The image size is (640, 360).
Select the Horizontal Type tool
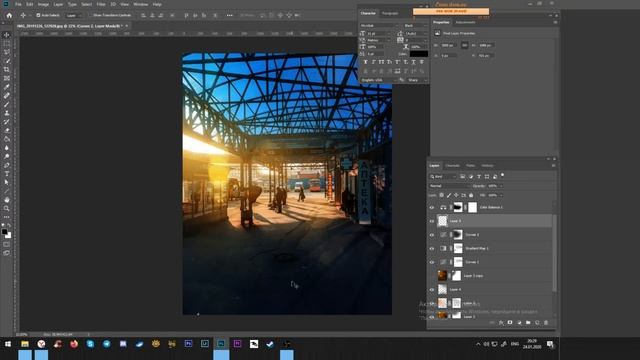point(7,174)
